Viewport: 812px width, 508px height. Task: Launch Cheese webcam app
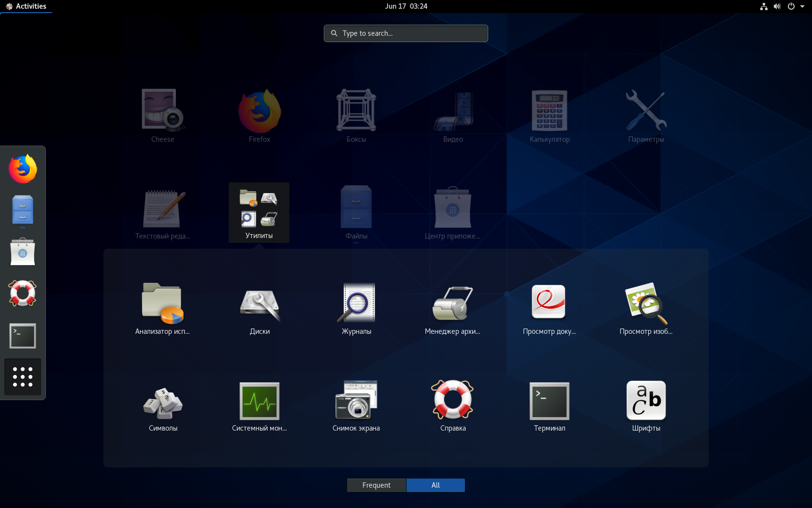click(163, 116)
